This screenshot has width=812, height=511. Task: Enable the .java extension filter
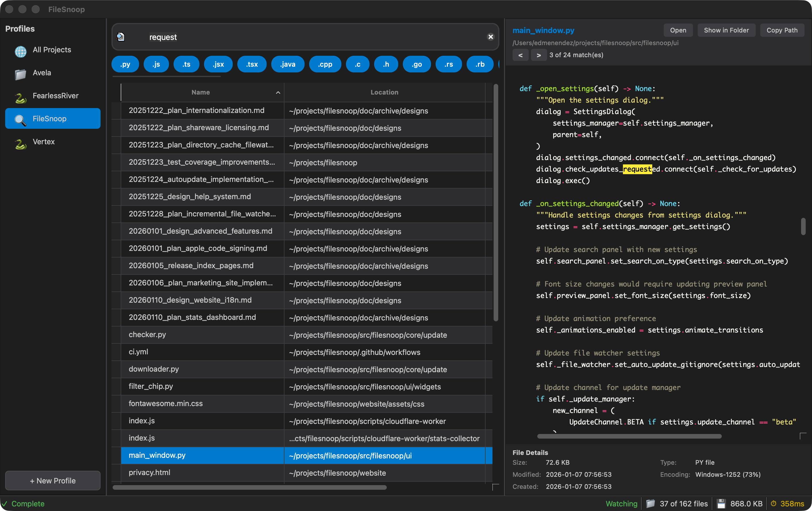pos(287,64)
